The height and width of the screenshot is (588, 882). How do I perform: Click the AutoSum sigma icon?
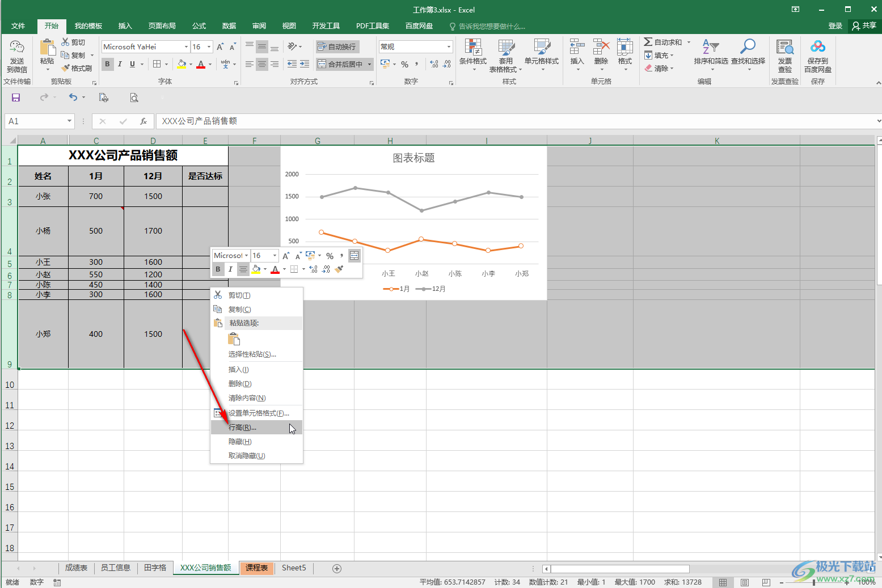pyautogui.click(x=648, y=42)
